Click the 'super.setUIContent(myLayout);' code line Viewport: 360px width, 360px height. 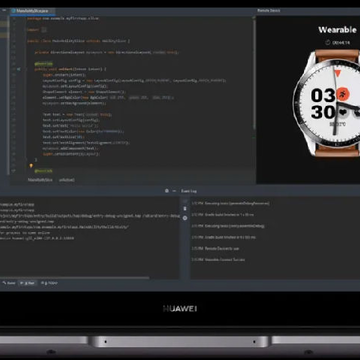tap(71, 154)
